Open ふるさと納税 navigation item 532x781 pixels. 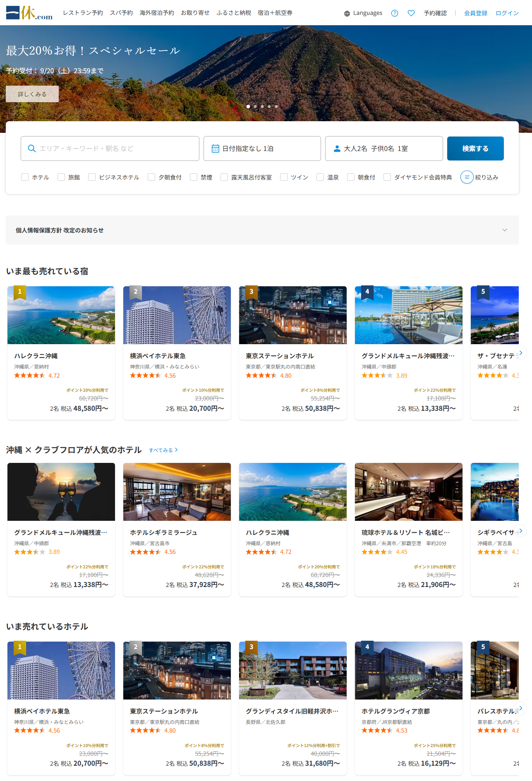point(234,13)
